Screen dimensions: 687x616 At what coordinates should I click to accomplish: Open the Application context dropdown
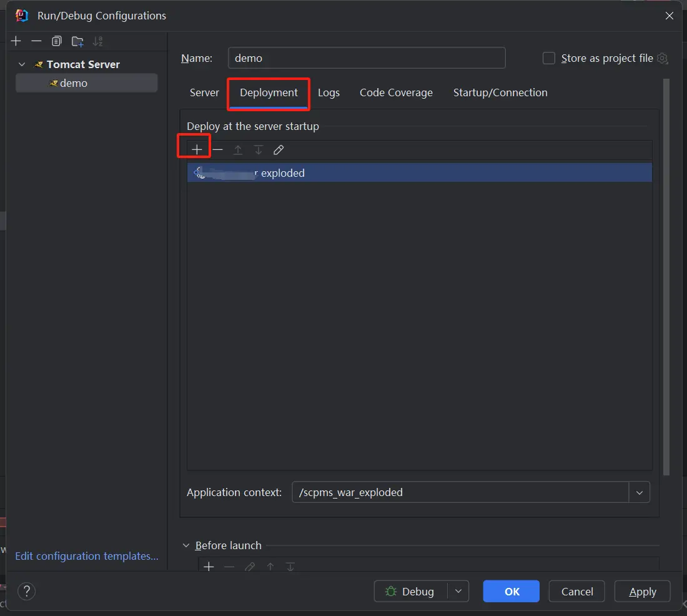[639, 492]
